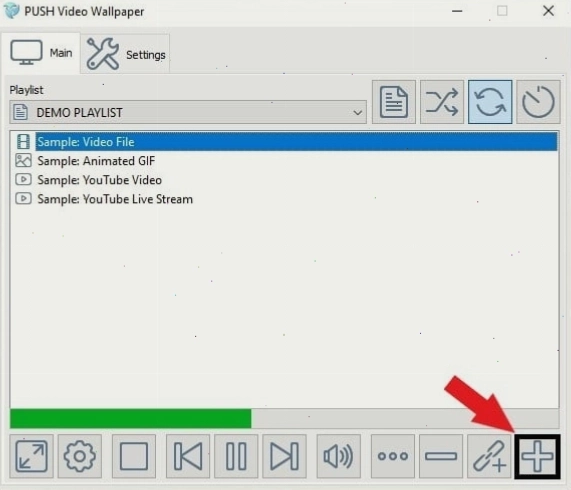
Task: Click the film icon beside Video File
Action: pyautogui.click(x=23, y=142)
